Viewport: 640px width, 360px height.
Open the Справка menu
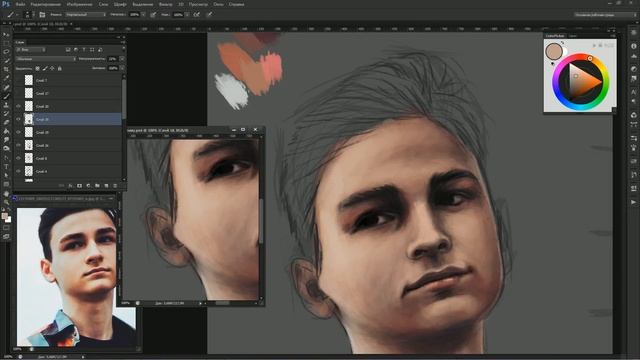[236, 4]
